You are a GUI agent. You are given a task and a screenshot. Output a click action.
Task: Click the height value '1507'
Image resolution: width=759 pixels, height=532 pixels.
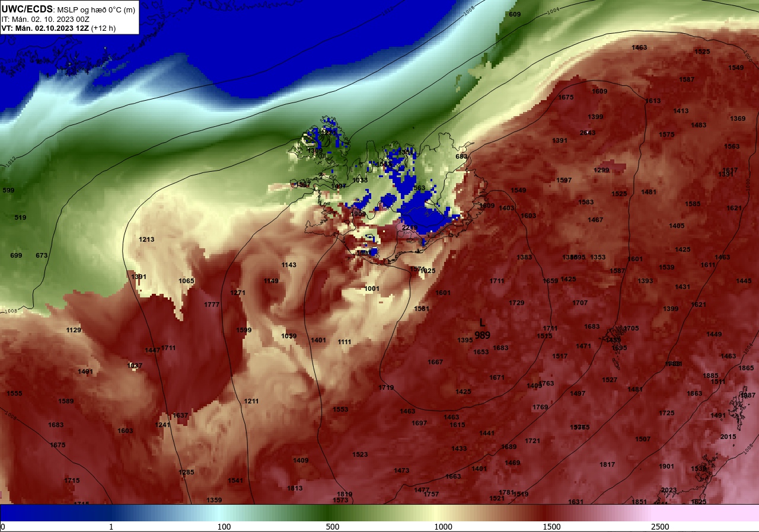(x=643, y=439)
